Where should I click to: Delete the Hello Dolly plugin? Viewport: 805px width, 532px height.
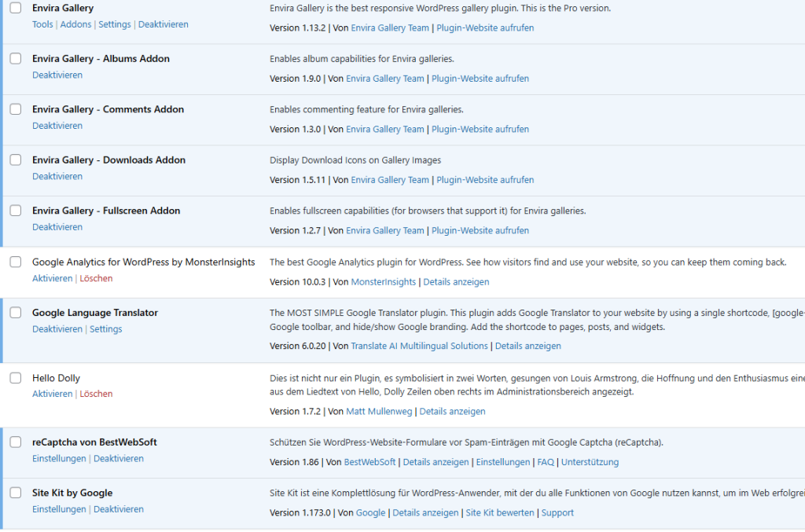(96, 394)
